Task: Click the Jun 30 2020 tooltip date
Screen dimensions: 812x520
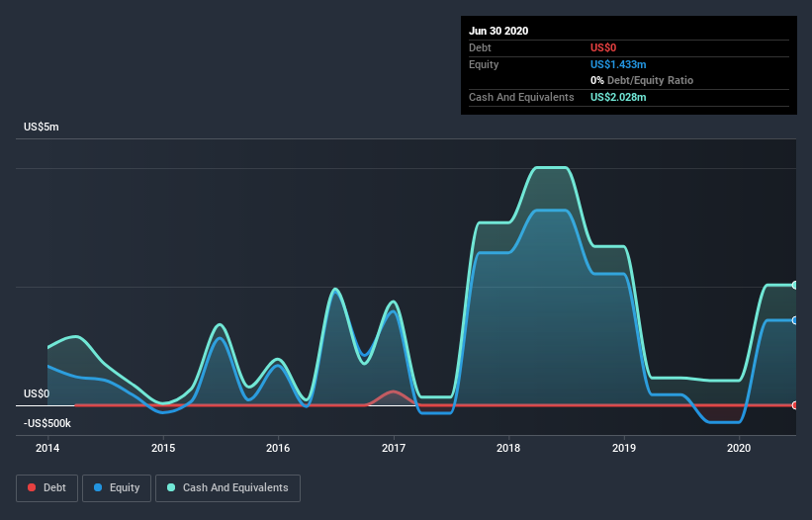Action: [498, 31]
